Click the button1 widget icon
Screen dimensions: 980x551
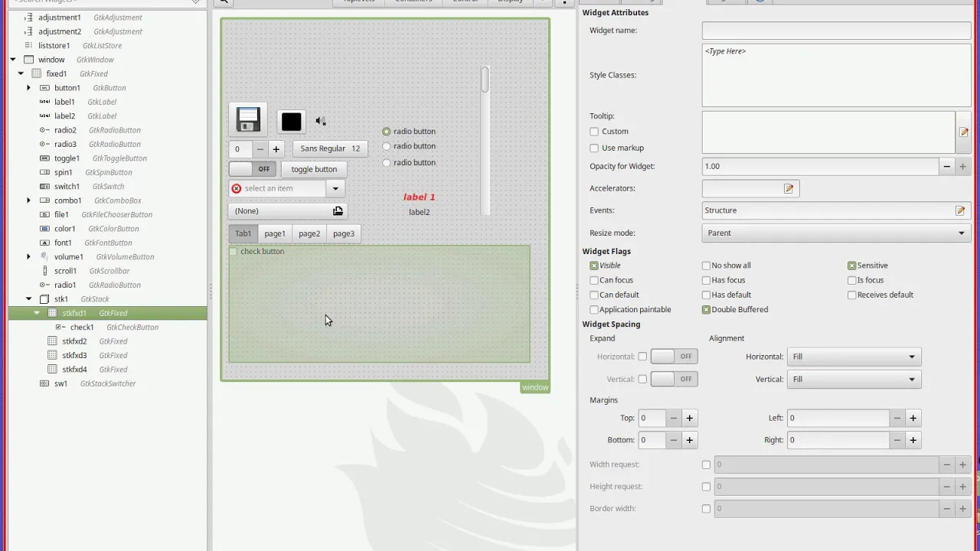pyautogui.click(x=44, y=88)
